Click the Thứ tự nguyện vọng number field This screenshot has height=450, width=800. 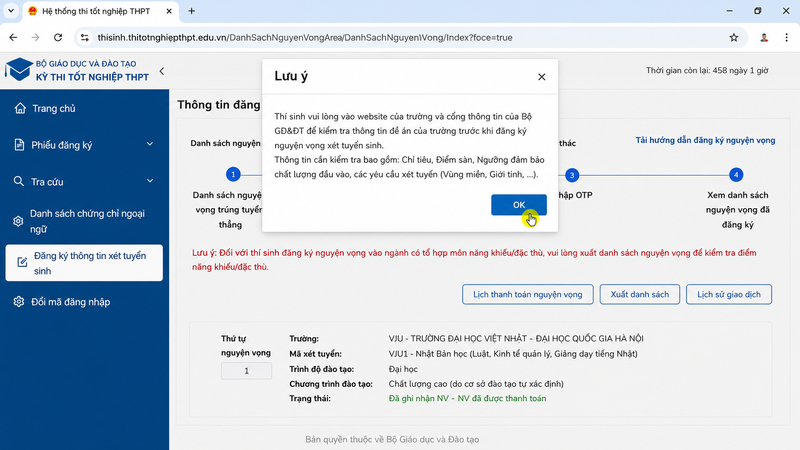[x=246, y=371]
